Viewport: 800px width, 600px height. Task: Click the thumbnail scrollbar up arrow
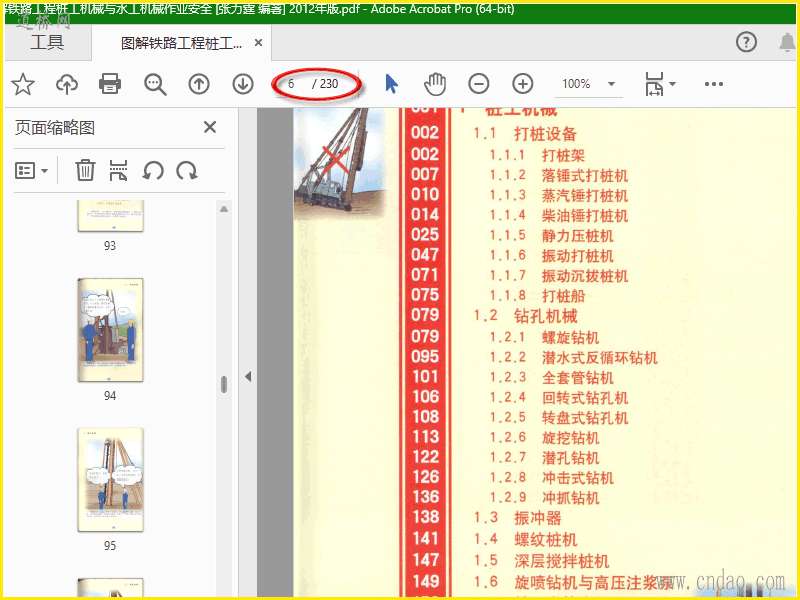(223, 209)
